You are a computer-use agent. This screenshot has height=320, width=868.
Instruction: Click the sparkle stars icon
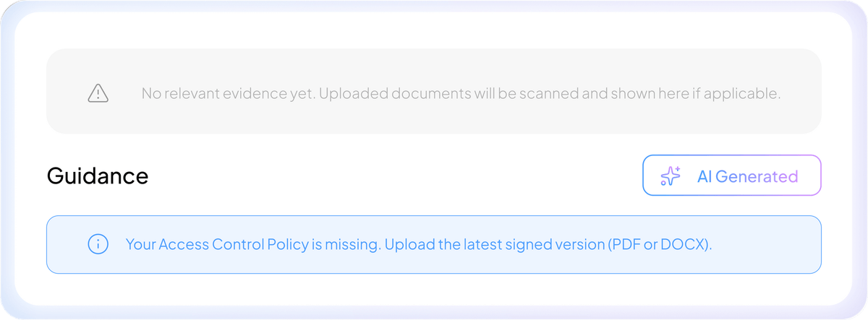click(x=671, y=176)
